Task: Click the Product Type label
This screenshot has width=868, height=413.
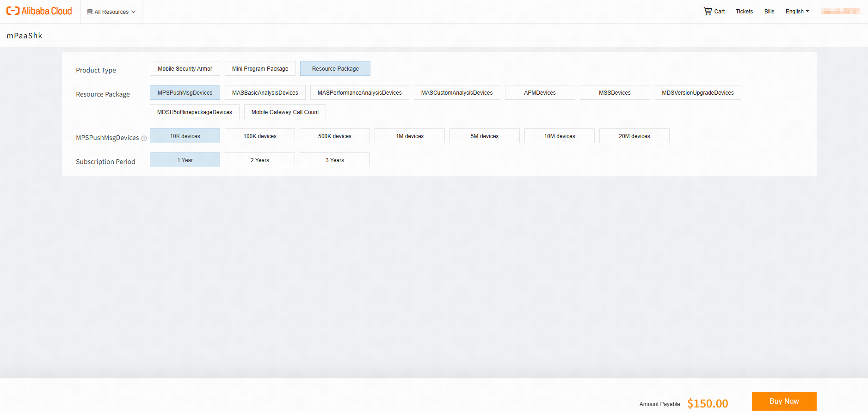Action: tap(96, 70)
